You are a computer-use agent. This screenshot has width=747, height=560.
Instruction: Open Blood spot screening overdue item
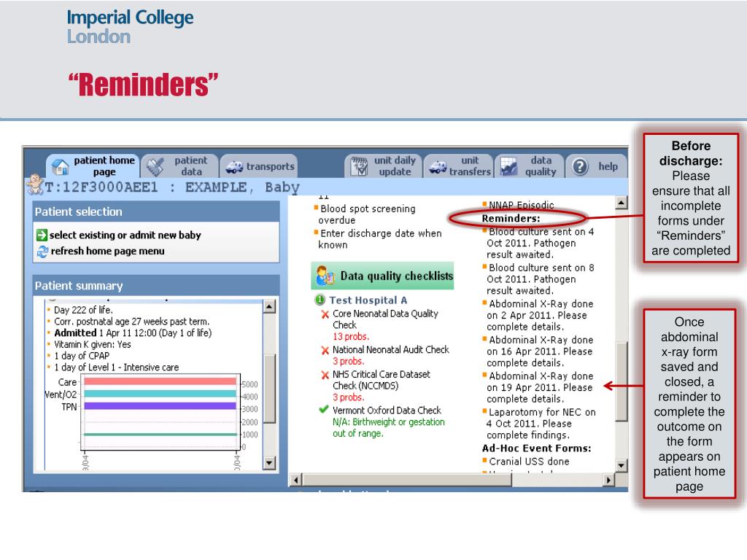coord(367,214)
